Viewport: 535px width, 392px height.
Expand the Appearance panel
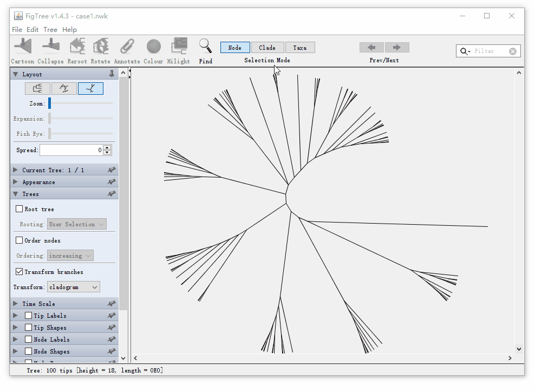tap(15, 182)
